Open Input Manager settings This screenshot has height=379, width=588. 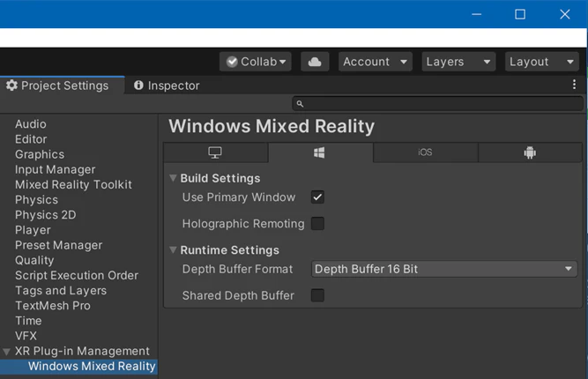coord(56,169)
